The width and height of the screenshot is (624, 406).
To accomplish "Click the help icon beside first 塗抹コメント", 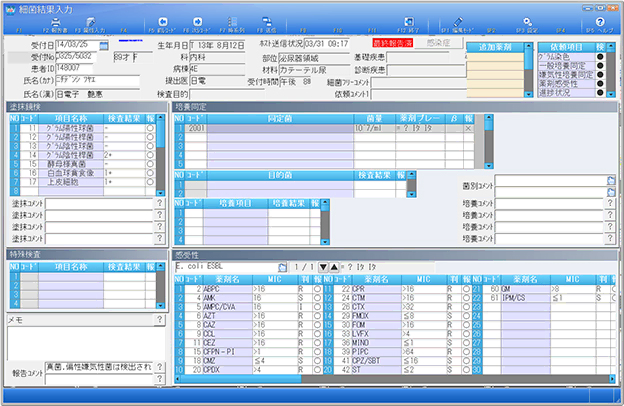I will coord(160,203).
